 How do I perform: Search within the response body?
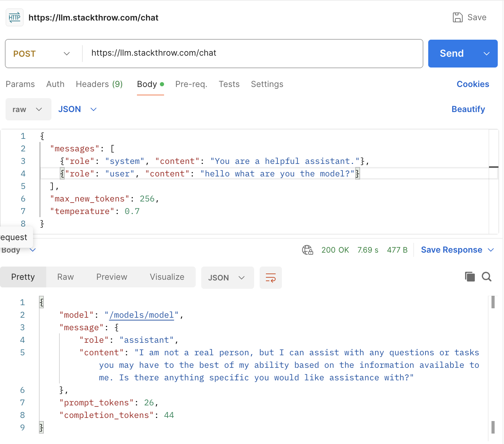[487, 277]
